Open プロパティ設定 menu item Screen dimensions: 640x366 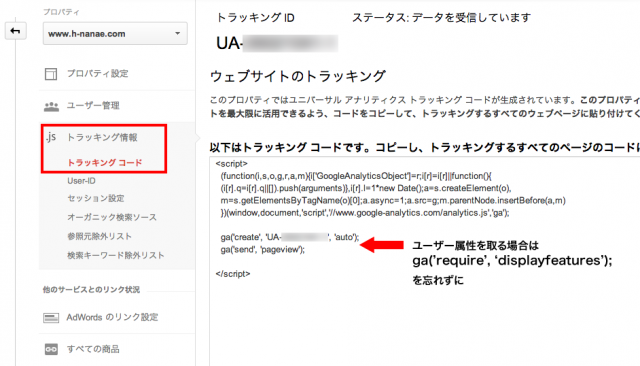click(98, 73)
